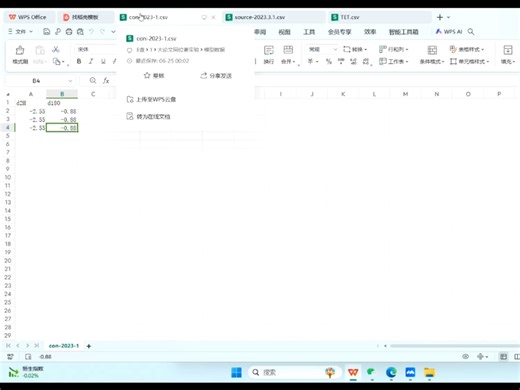Open the 工具 Tools ribbon tab
Image resolution: width=520 pixels, height=390 pixels.
[309, 32]
